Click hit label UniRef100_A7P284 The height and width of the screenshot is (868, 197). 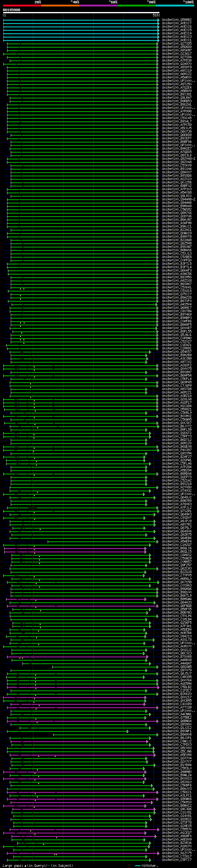tap(177, 467)
